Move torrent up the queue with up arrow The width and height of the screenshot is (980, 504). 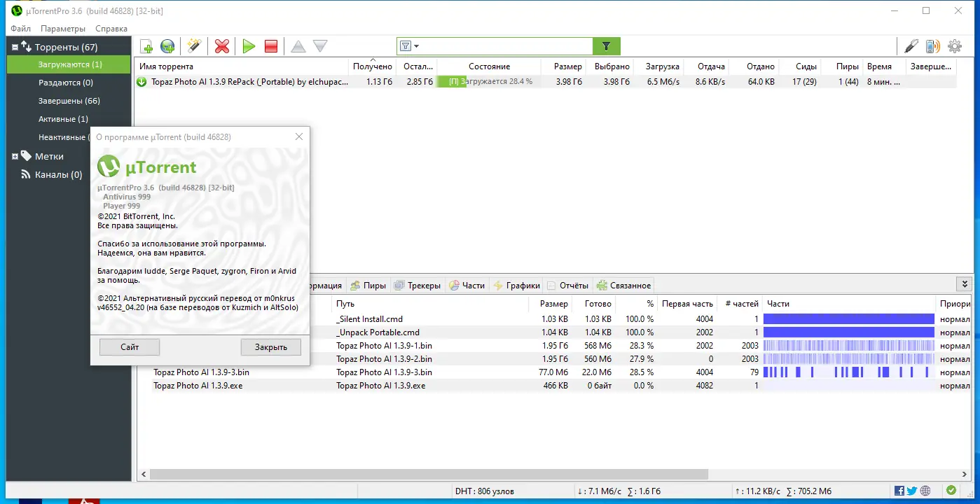coord(298,47)
